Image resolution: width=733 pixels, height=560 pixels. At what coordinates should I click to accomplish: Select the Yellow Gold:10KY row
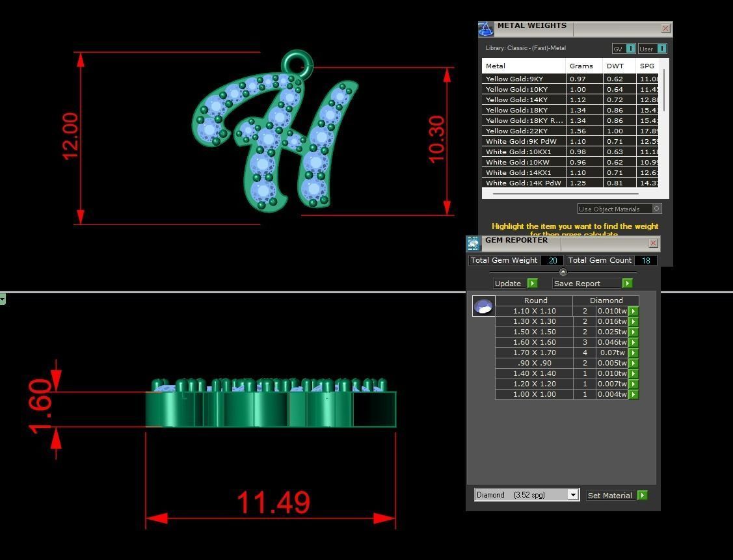coord(570,89)
